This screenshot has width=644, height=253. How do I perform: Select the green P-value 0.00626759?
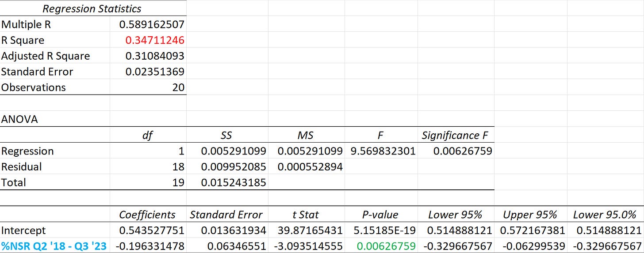point(386,246)
